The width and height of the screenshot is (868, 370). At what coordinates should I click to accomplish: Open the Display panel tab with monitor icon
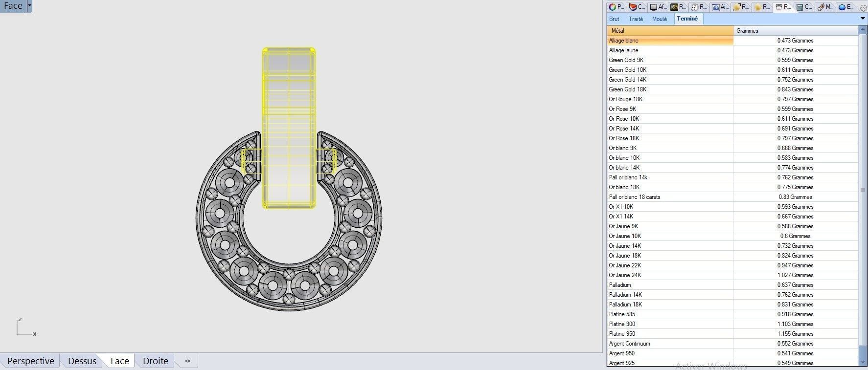coord(658,7)
